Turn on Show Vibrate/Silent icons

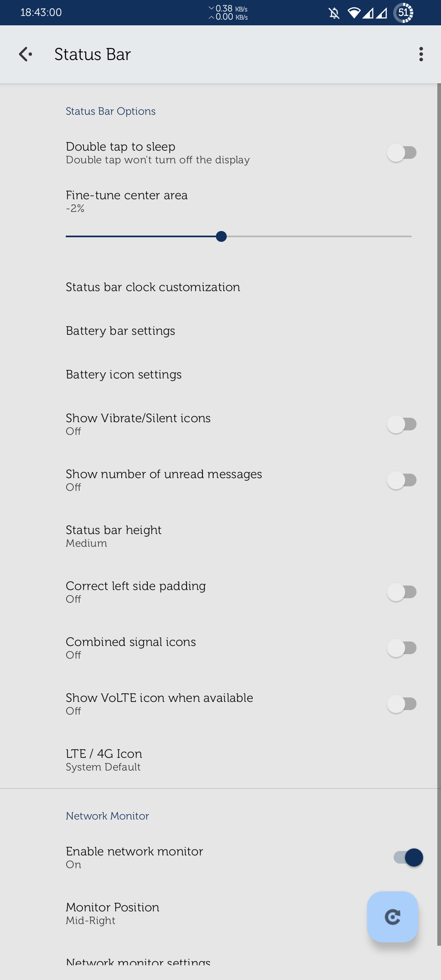402,424
